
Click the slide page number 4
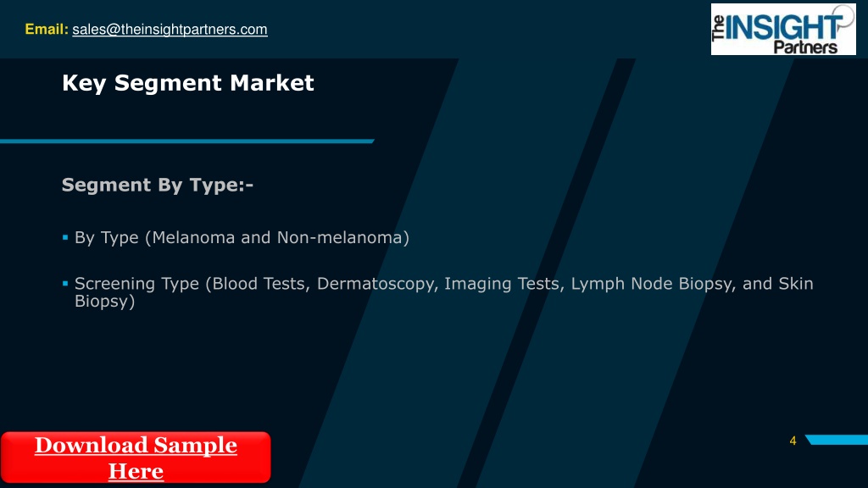793,441
